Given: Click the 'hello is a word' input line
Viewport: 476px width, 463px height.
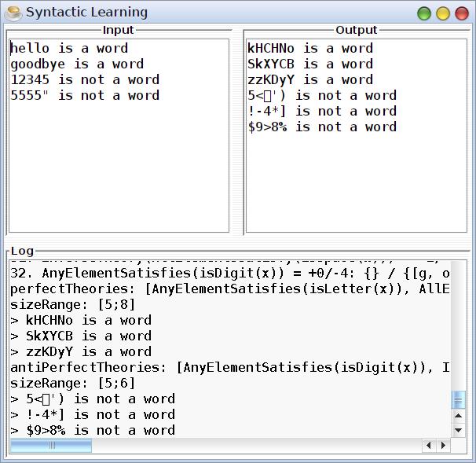Looking at the screenshot, I should [x=69, y=48].
